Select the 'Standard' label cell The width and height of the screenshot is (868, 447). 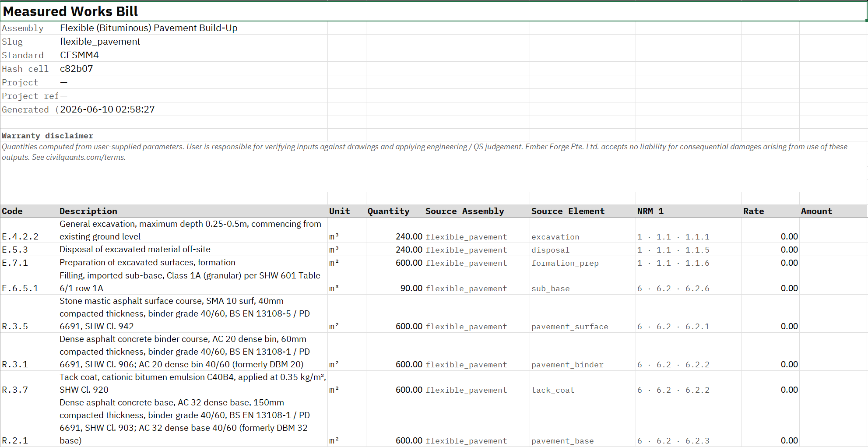[29, 55]
